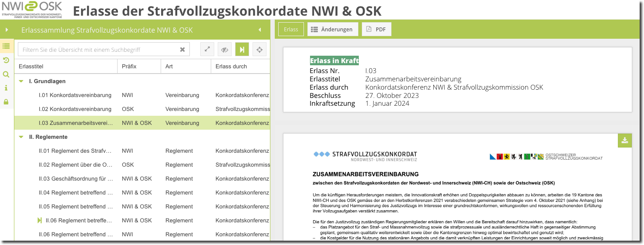Click the expand-all arrows icon
644x245 pixels.
[x=207, y=50]
